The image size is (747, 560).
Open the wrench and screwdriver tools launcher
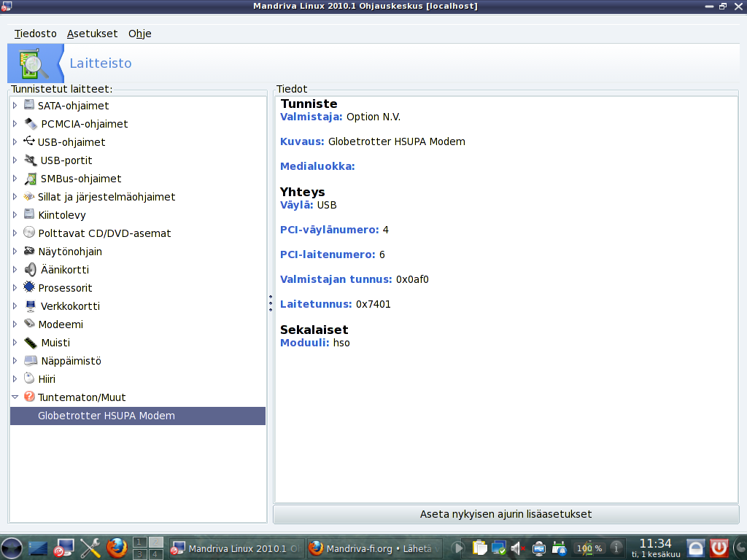click(x=90, y=548)
